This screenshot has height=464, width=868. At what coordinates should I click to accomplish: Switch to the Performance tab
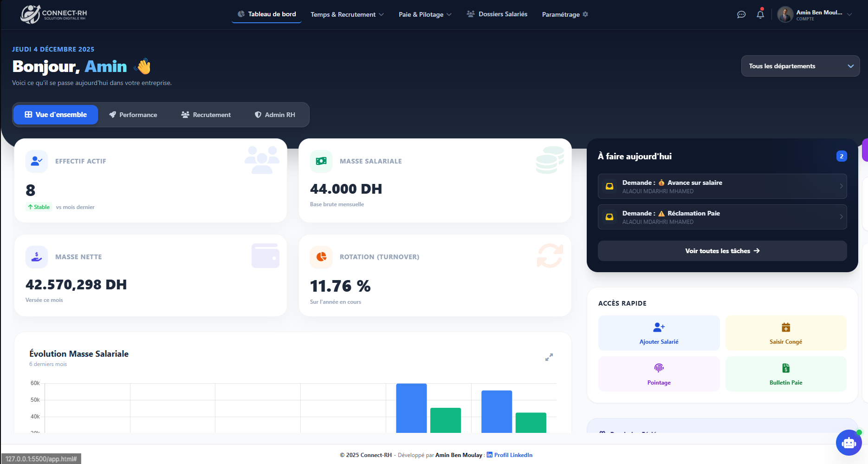click(133, 115)
